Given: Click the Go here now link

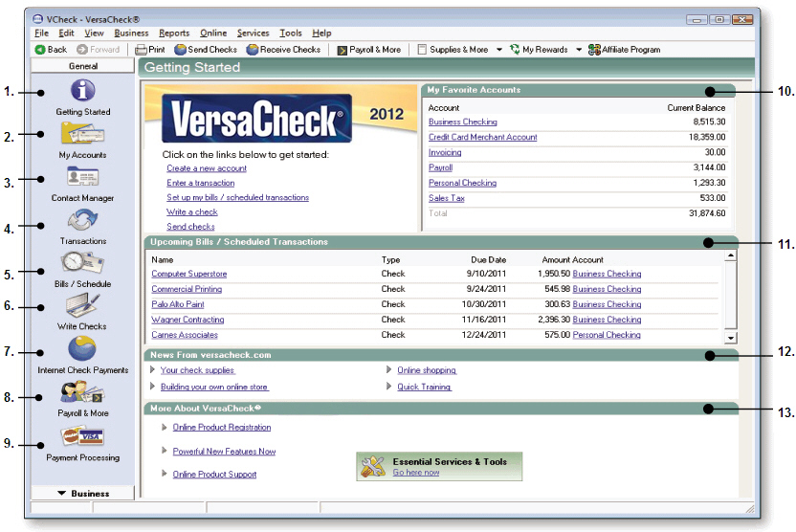Looking at the screenshot, I should (x=416, y=472).
